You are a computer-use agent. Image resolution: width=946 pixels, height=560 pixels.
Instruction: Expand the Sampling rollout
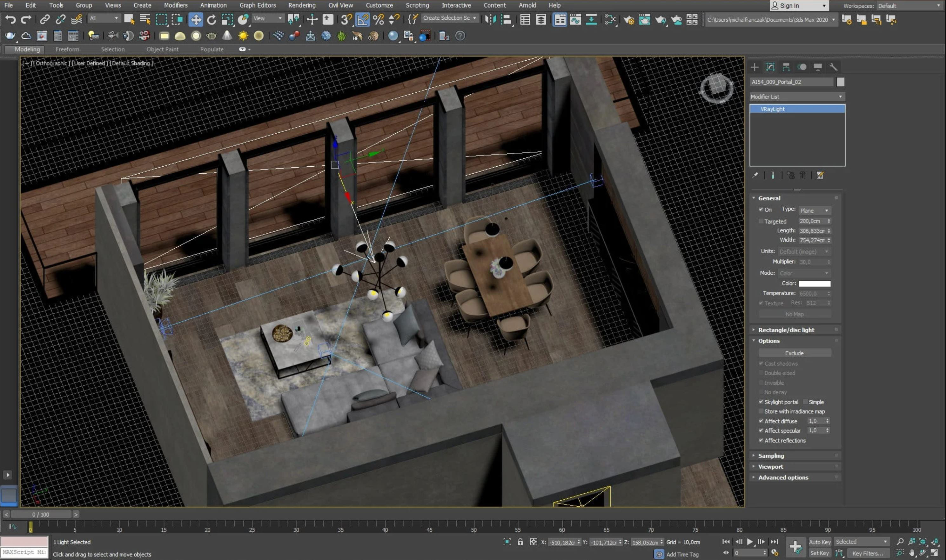(771, 456)
